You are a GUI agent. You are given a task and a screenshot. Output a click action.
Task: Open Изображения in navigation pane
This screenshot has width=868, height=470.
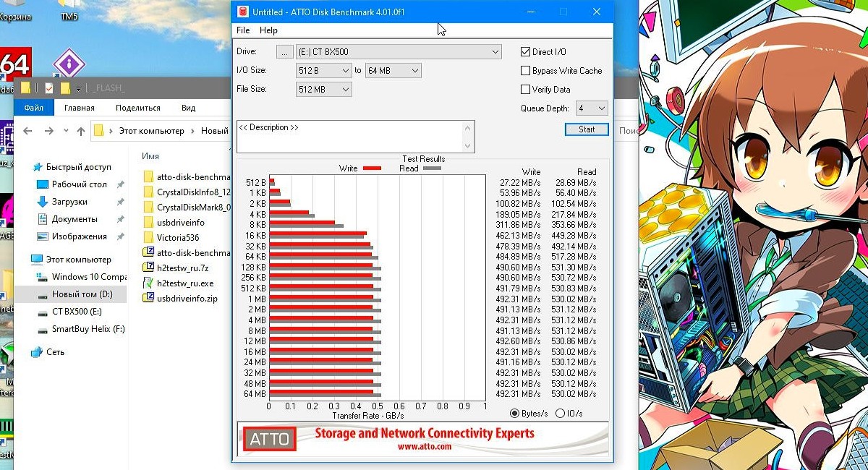(x=80, y=236)
